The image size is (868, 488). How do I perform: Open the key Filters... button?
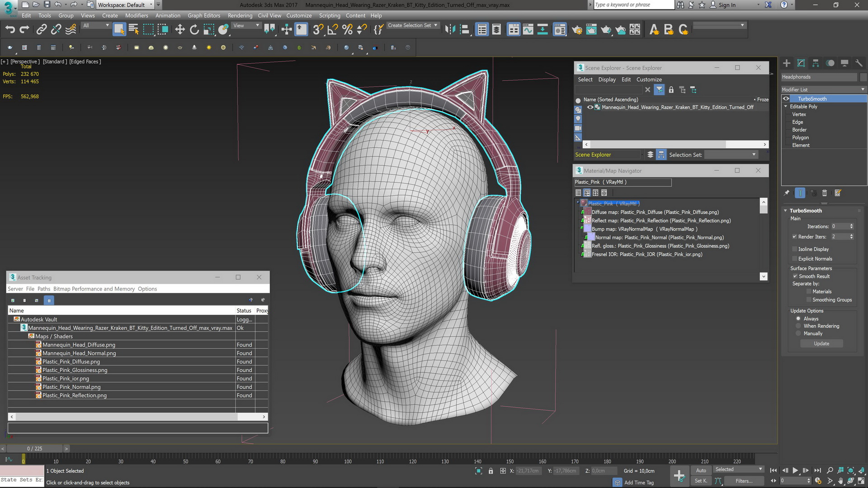744,481
